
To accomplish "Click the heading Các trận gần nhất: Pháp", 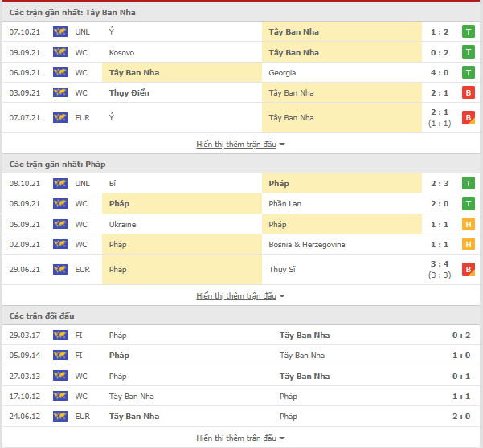I will tap(57, 165).
